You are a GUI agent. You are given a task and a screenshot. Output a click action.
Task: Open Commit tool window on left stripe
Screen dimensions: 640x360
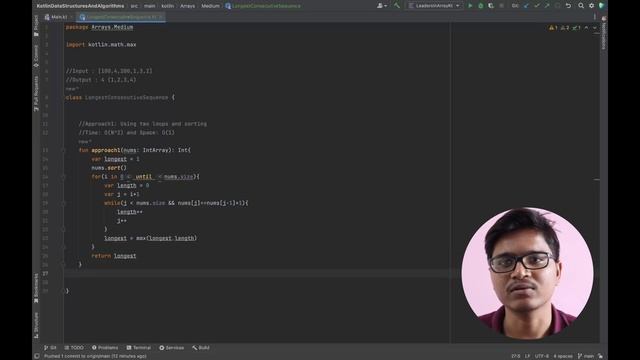36,56
